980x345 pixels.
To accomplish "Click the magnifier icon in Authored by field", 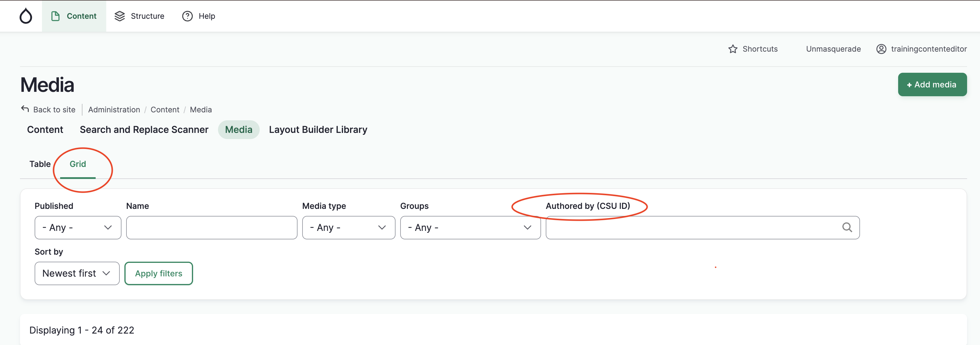I will coord(847,227).
